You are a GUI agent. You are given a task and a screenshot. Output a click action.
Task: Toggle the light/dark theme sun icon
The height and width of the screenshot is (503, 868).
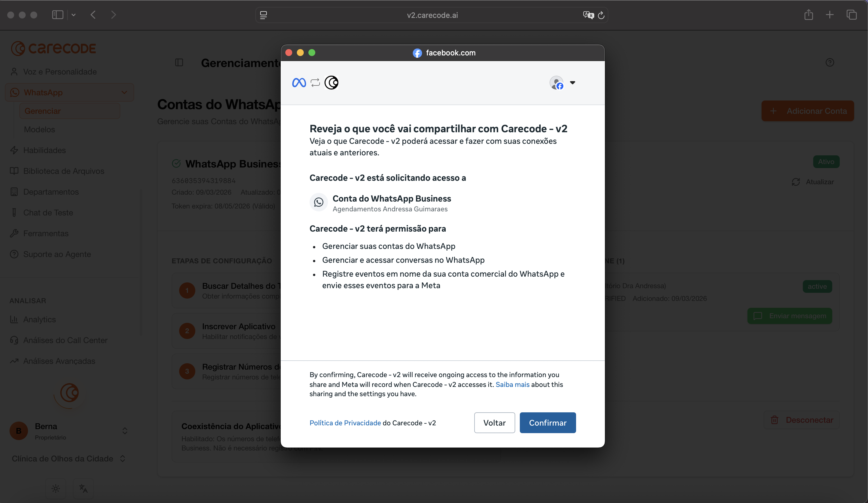click(55, 489)
